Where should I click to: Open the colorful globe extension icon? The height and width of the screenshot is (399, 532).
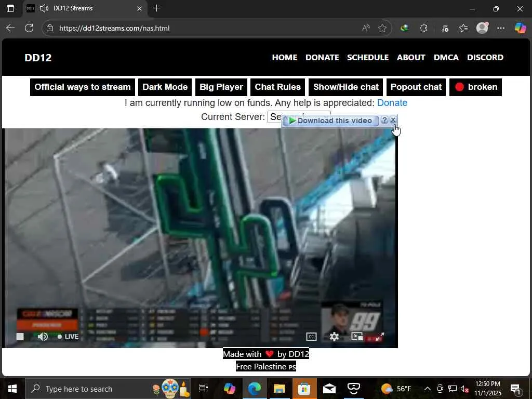(404, 28)
